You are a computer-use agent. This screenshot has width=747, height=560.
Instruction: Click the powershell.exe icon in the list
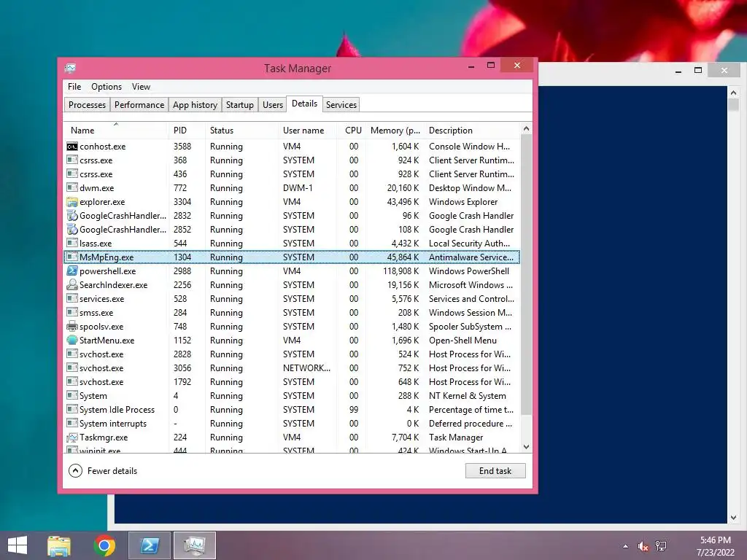(72, 271)
